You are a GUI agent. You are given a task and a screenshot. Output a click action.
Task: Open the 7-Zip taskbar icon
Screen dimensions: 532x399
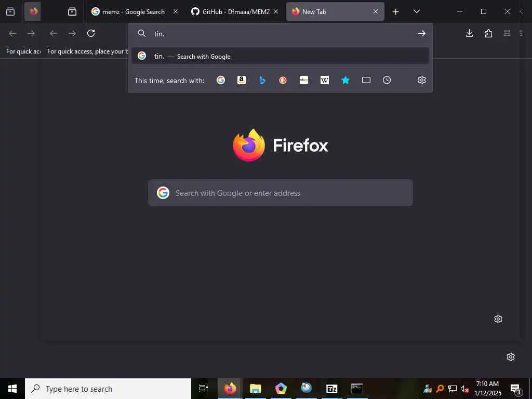tap(331, 389)
